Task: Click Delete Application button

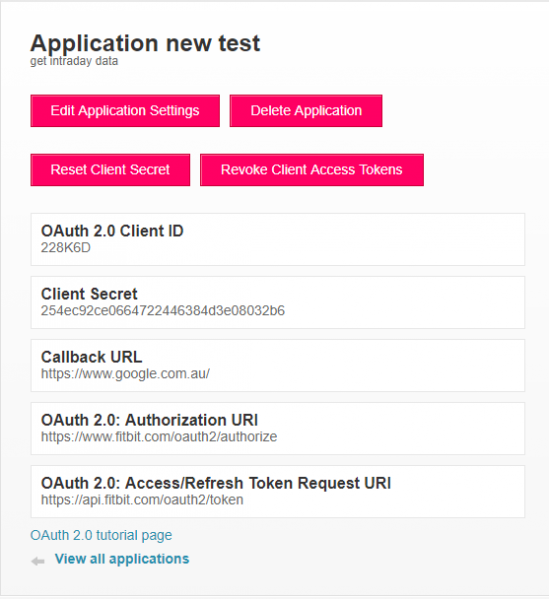Action: pos(306,111)
